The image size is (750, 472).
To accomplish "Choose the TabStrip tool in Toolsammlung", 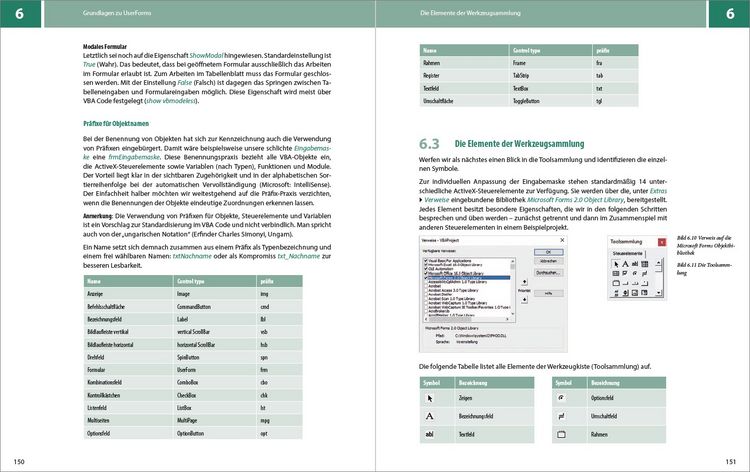I will (x=635, y=283).
